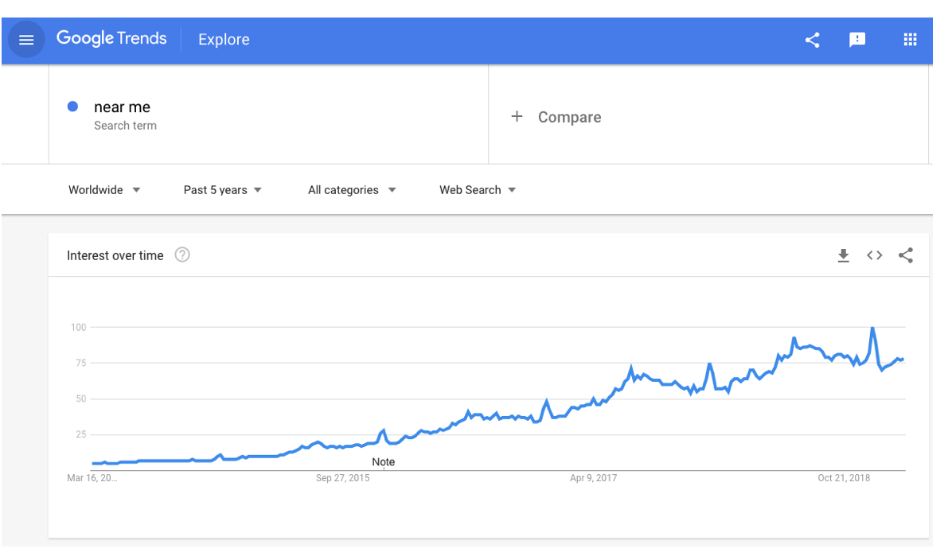This screenshot has height=560, width=952.
Task: Open the Interest over time help tooltip
Action: tap(182, 255)
